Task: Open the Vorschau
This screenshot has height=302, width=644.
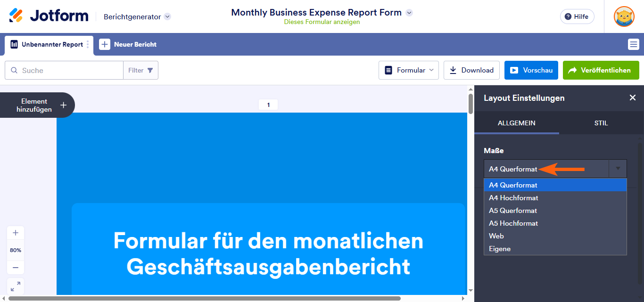Action: click(x=531, y=70)
